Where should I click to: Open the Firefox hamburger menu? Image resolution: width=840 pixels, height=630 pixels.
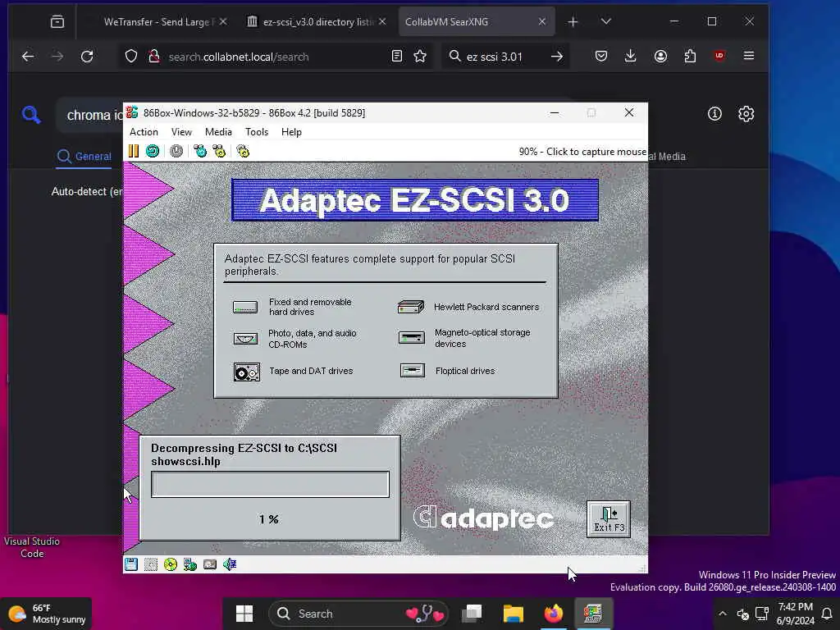pos(749,56)
